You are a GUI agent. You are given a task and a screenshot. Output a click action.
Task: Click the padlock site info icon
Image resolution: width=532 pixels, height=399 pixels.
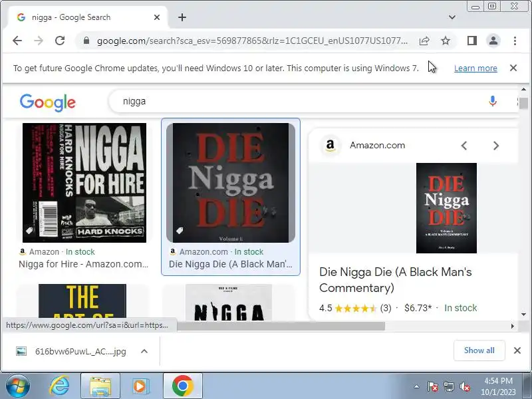click(86, 41)
